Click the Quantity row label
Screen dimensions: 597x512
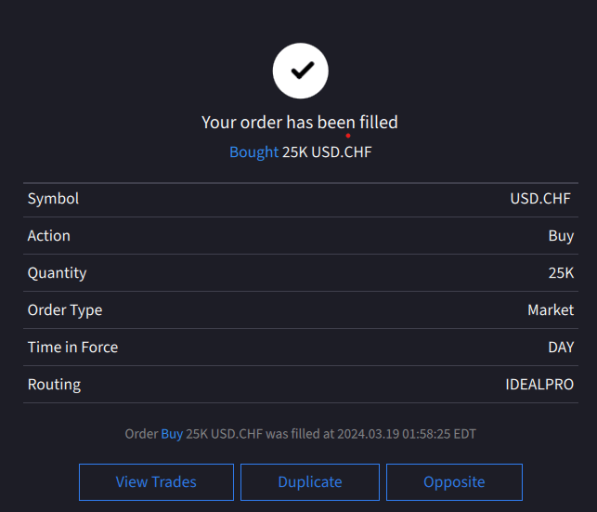[x=57, y=273]
